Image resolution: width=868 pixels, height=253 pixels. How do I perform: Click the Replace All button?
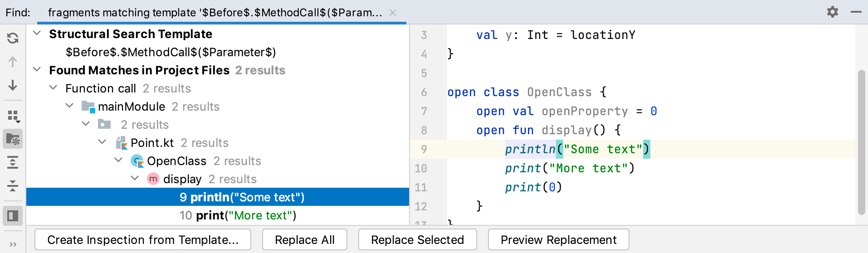pyautogui.click(x=305, y=239)
